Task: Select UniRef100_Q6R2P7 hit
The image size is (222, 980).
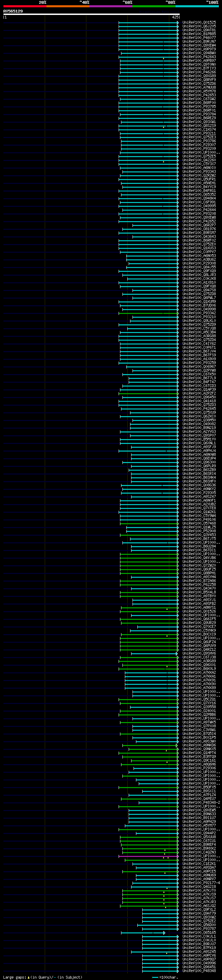Action: (x=199, y=225)
